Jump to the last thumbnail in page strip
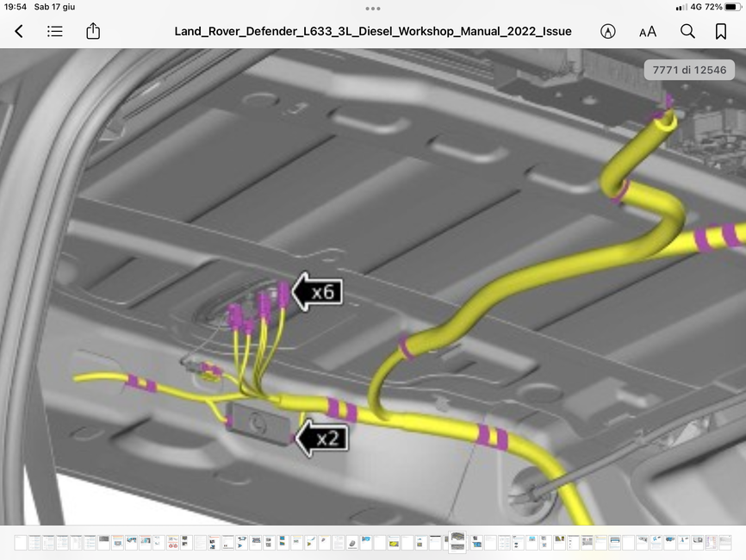 tap(725, 543)
